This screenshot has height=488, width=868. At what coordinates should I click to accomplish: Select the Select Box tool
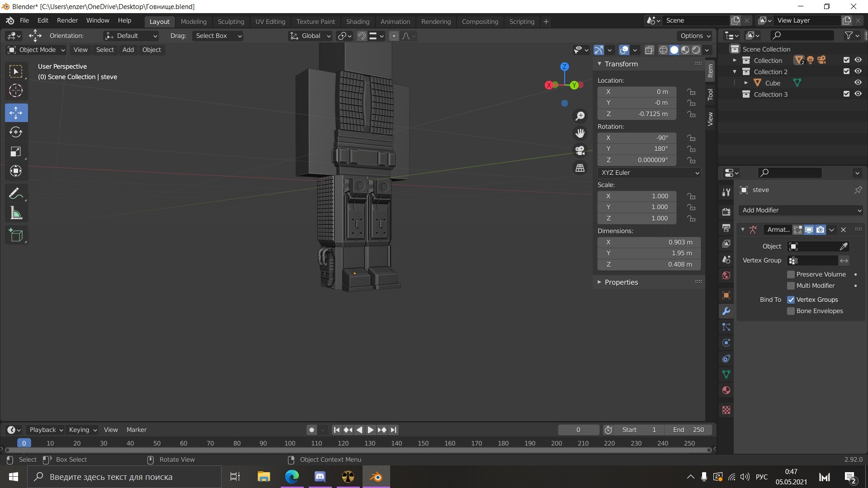16,71
